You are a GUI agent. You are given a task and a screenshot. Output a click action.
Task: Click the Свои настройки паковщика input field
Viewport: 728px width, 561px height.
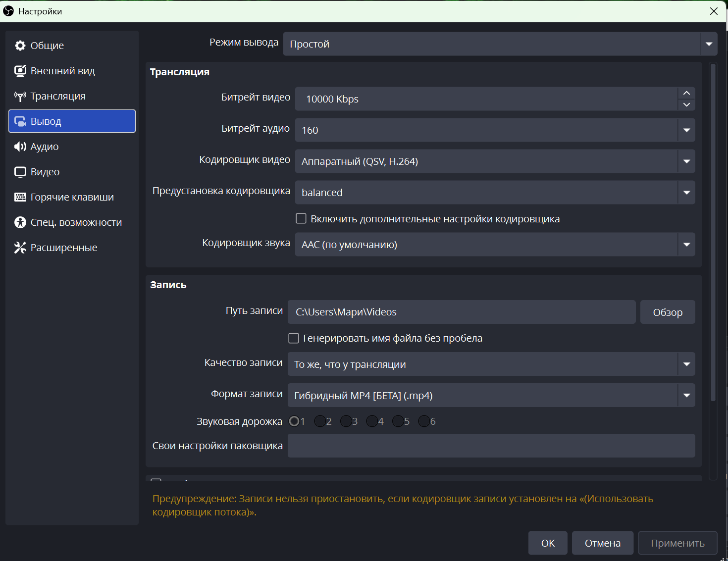click(x=491, y=446)
